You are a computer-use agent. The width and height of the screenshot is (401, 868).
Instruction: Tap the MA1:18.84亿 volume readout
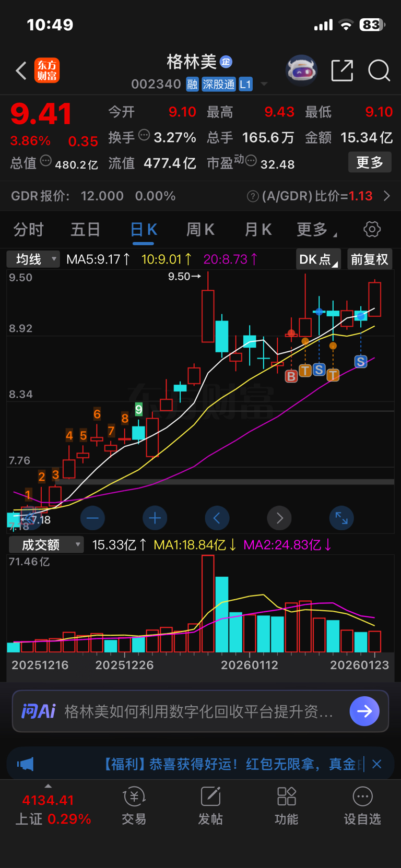coord(195,545)
